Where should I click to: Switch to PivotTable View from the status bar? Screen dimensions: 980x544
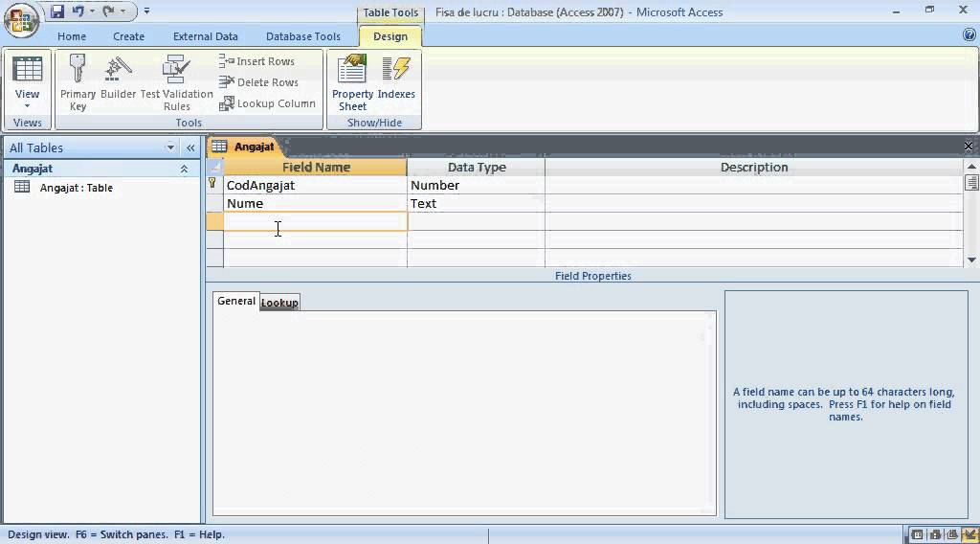coord(935,534)
